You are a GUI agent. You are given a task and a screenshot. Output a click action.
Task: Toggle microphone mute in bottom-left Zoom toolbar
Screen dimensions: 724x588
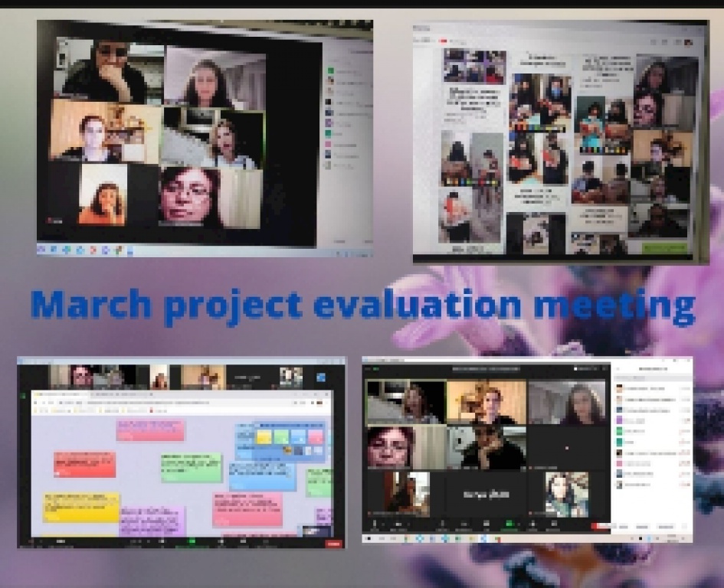pos(31,543)
